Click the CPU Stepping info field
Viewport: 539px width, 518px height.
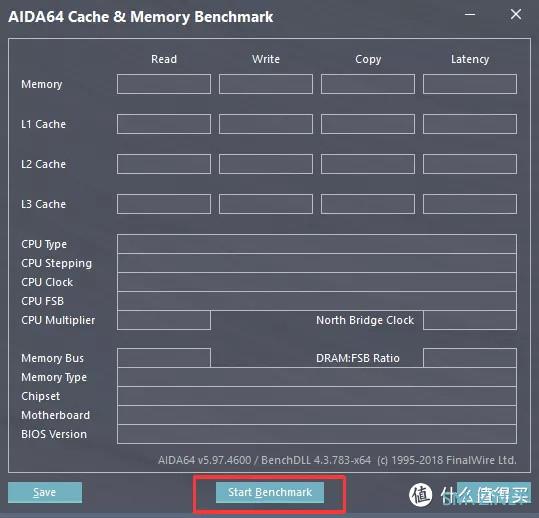(x=317, y=263)
